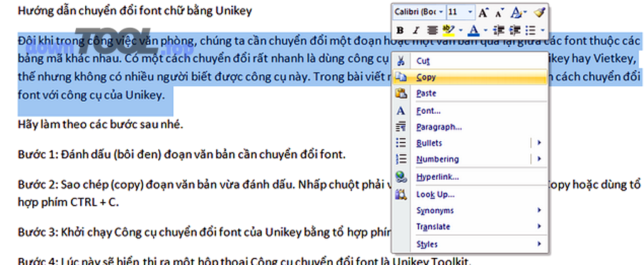Expand the Numbering submenu arrow in context menu
This screenshot has height=265, width=644.
pyautogui.click(x=540, y=159)
